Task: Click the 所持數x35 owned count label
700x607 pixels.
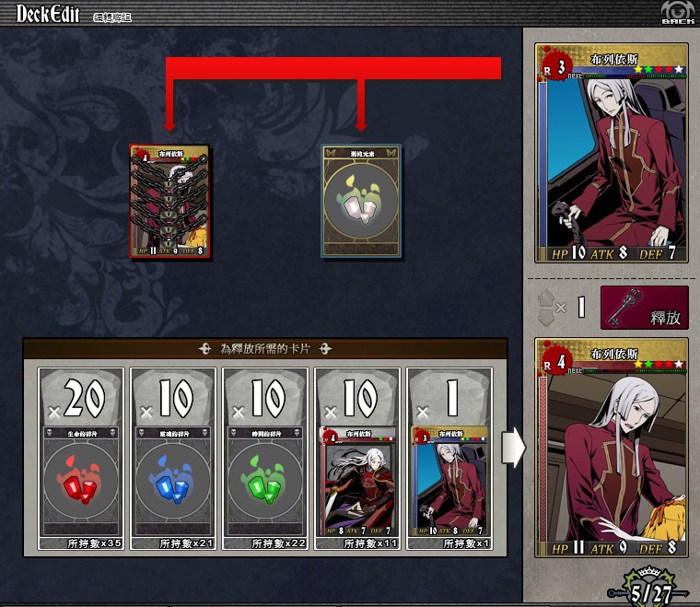Action: pos(94,543)
